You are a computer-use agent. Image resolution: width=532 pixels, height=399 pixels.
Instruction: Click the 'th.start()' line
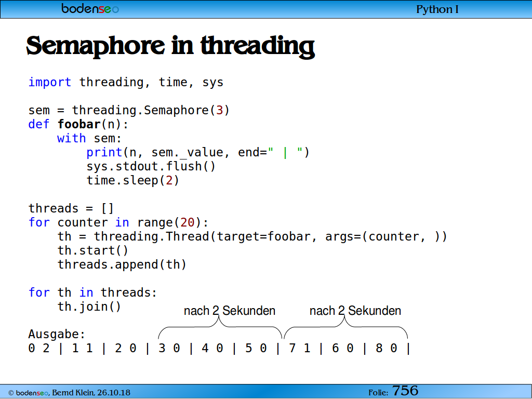[x=93, y=250]
